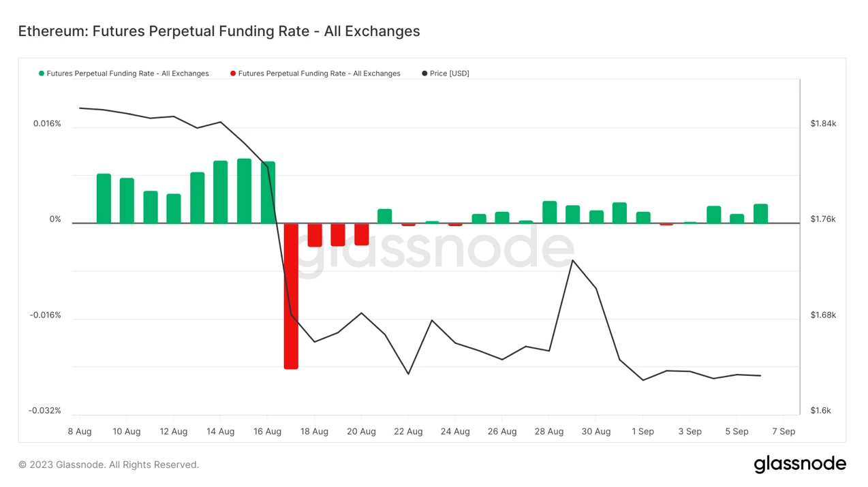
Task: Select the tallest red bar on 17 Aug
Action: [291, 296]
